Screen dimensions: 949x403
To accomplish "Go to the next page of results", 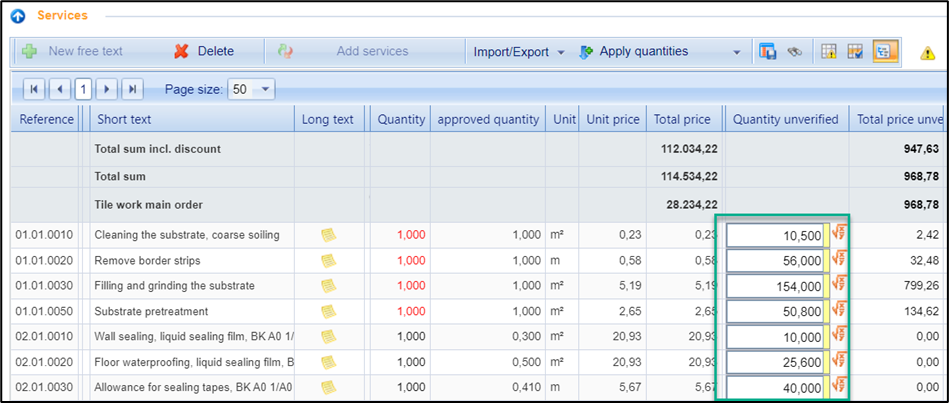I will point(108,89).
